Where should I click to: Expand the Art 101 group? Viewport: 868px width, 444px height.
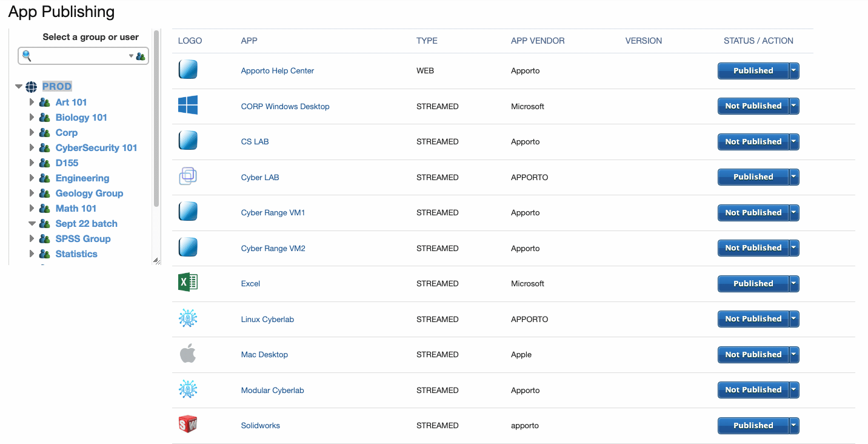click(x=32, y=102)
